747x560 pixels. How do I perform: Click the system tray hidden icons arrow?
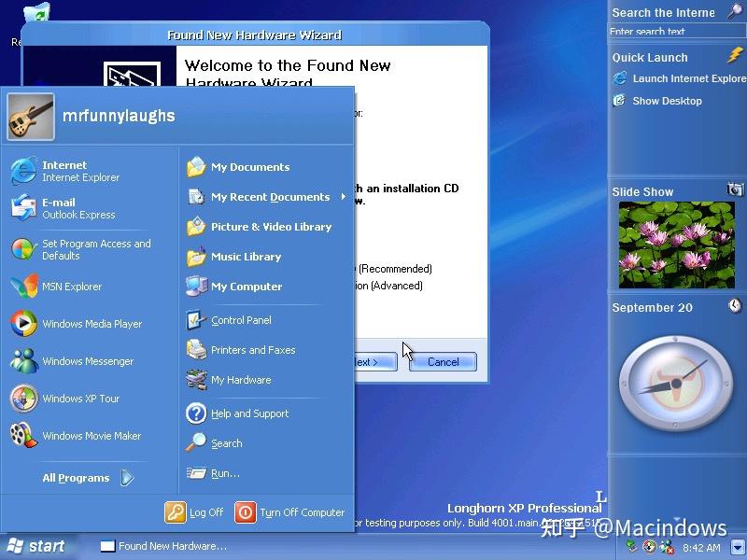coord(736,547)
